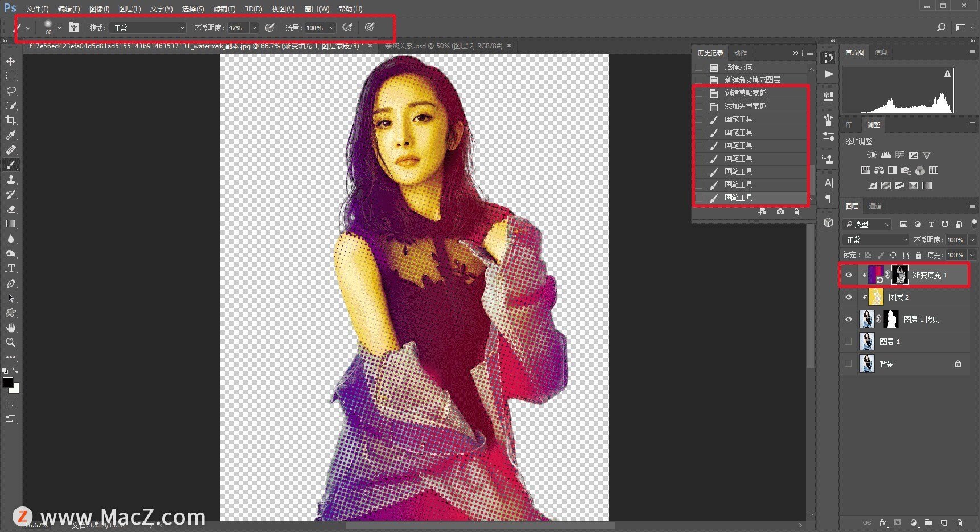Select the Eyedropper tool
Viewport: 980px width, 532px height.
11,135
